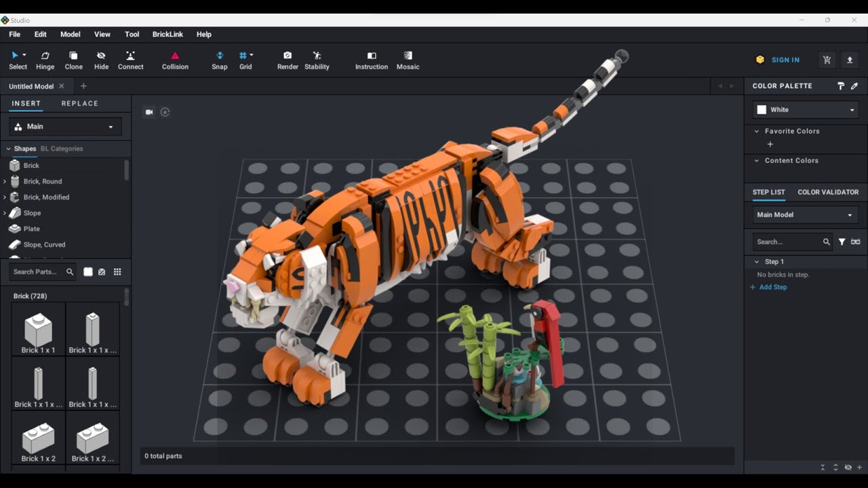Collapse the Content Colors section

tap(757, 161)
